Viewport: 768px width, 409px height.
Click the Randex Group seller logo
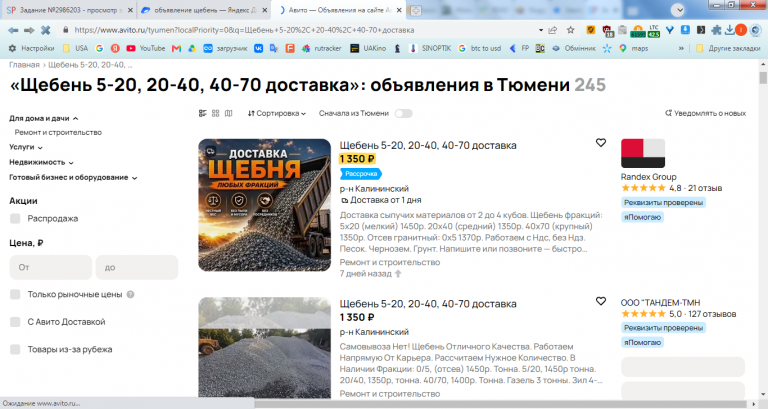643,153
